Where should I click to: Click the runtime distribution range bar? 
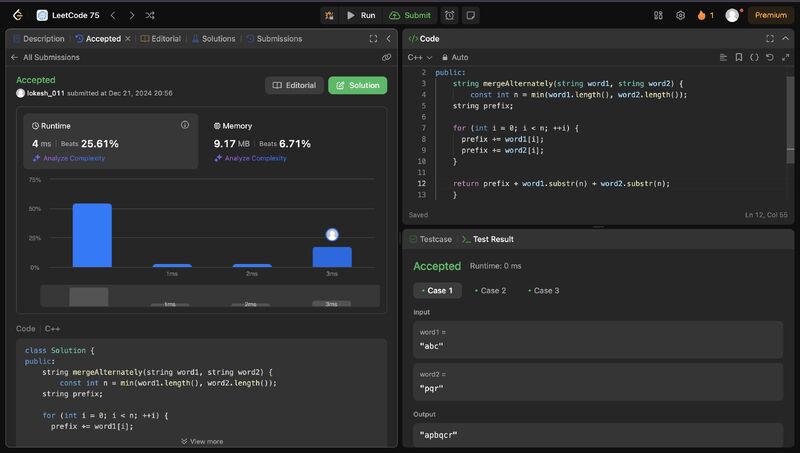click(x=210, y=296)
